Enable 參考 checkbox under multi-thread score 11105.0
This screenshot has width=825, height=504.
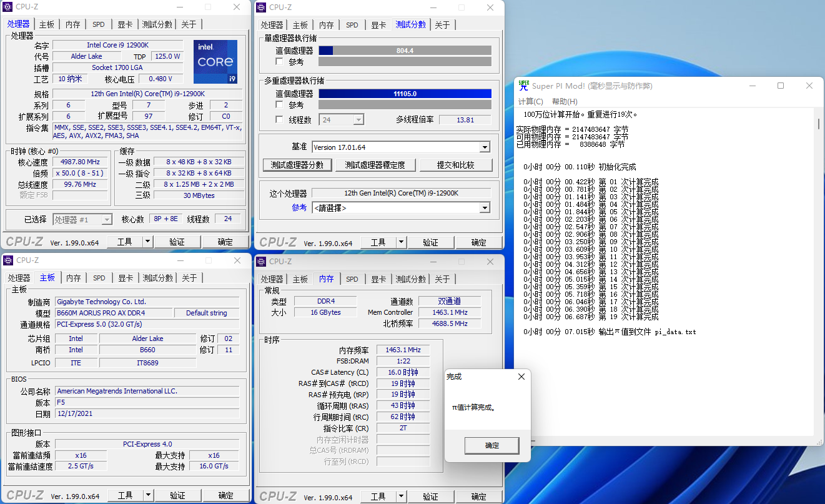pos(280,105)
